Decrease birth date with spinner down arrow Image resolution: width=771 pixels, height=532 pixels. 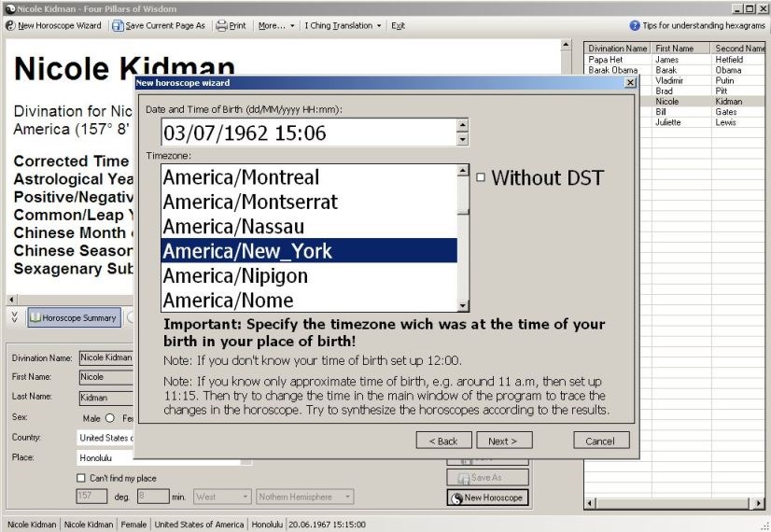(462, 140)
